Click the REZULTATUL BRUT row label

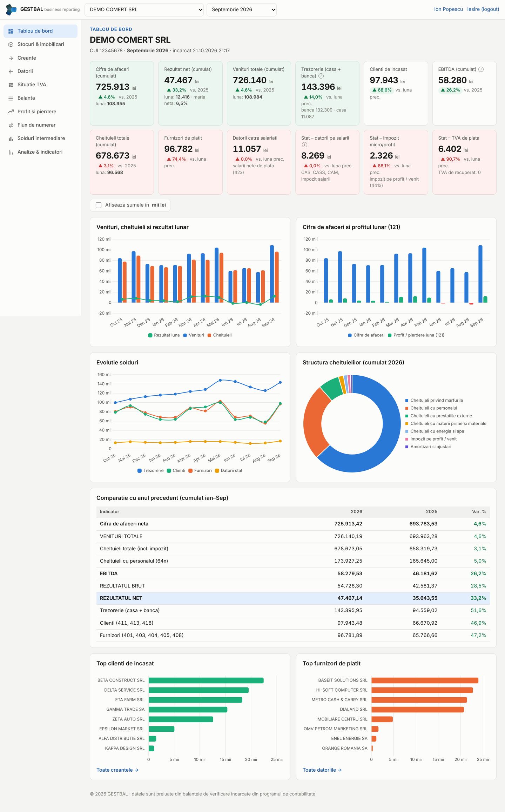122,586
